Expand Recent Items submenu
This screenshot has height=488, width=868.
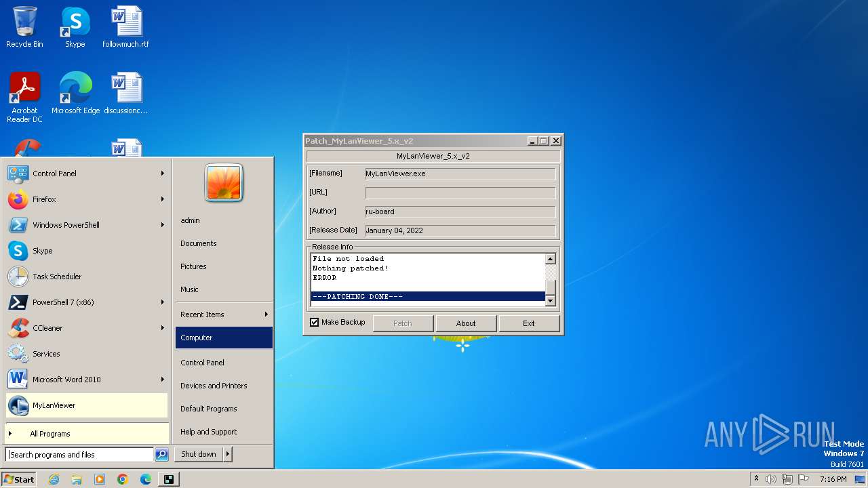point(224,314)
